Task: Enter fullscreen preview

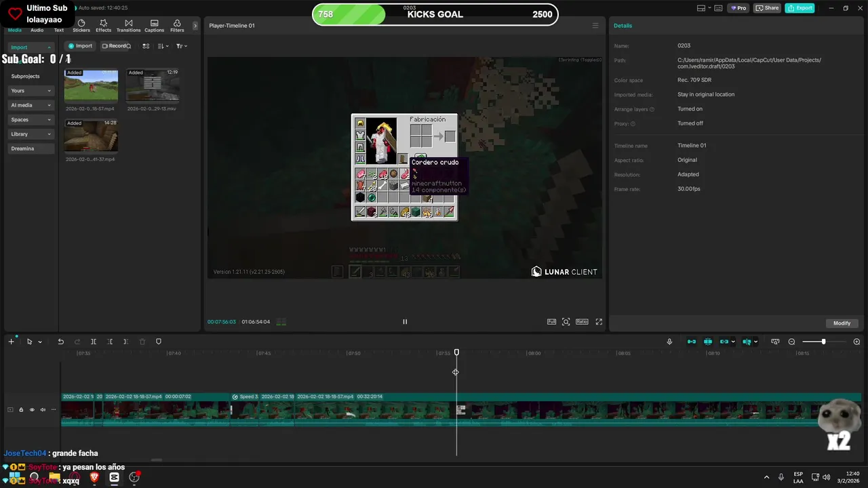Action: point(599,322)
